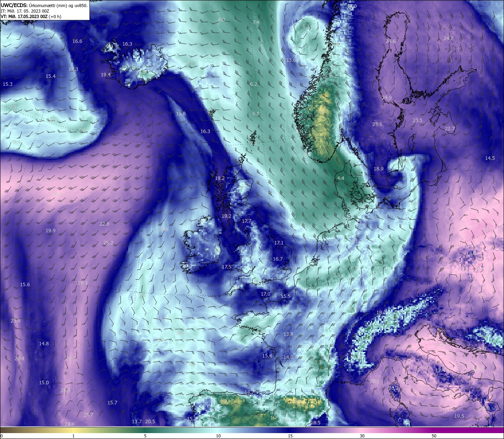Click the map value 18.5
Viewport: 504px width, 439px height.
(x=315, y=423)
